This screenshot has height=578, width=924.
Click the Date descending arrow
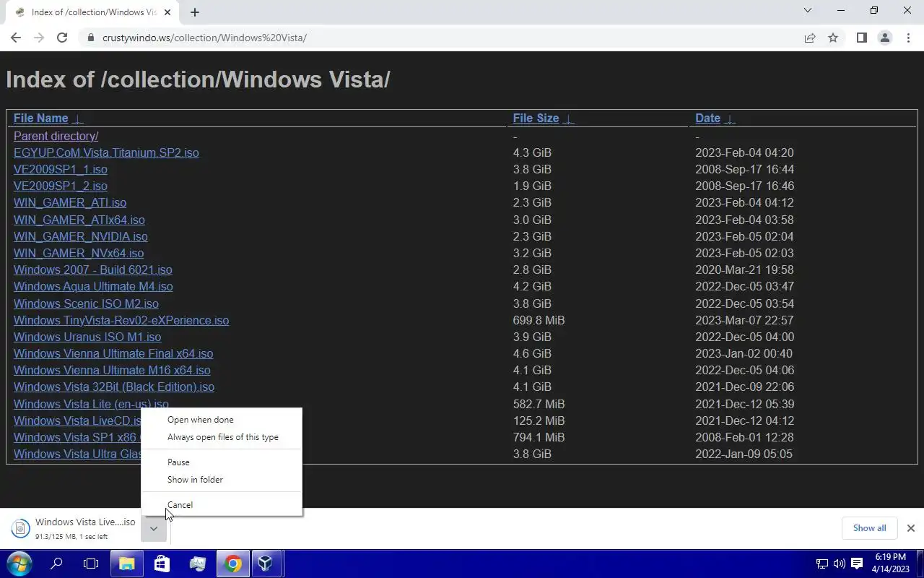(x=730, y=119)
